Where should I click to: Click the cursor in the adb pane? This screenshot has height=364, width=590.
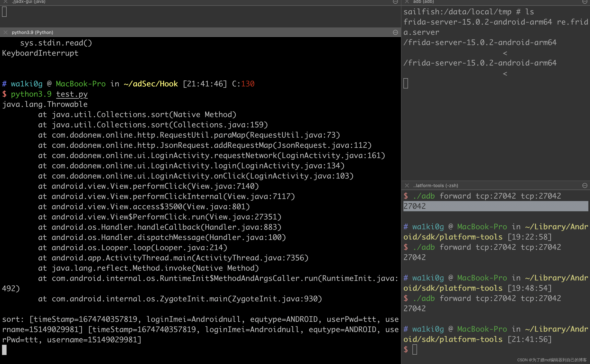406,84
